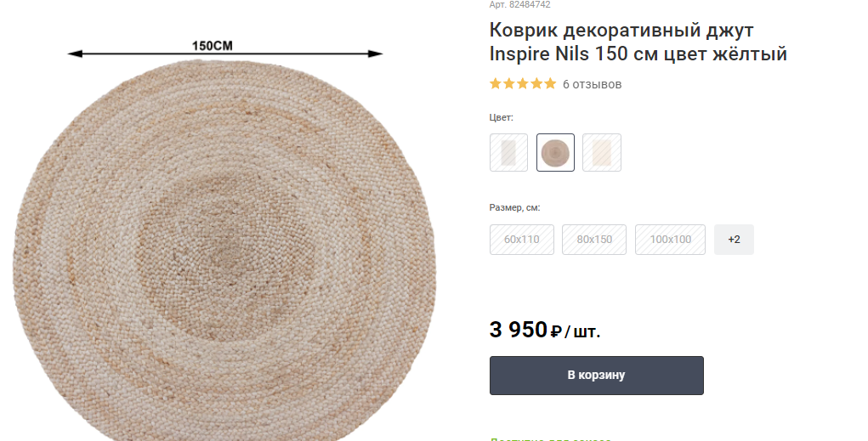Click the second rating star

508,83
